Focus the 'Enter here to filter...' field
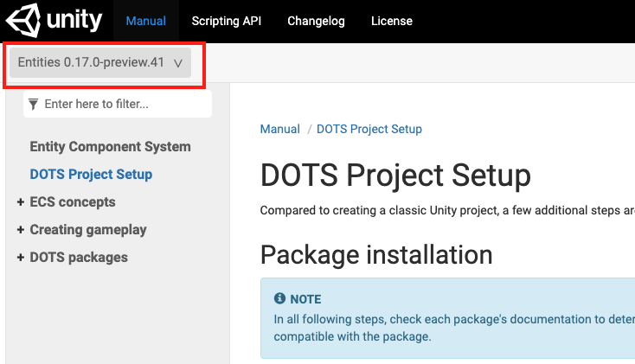The width and height of the screenshot is (635, 364). coord(118,104)
